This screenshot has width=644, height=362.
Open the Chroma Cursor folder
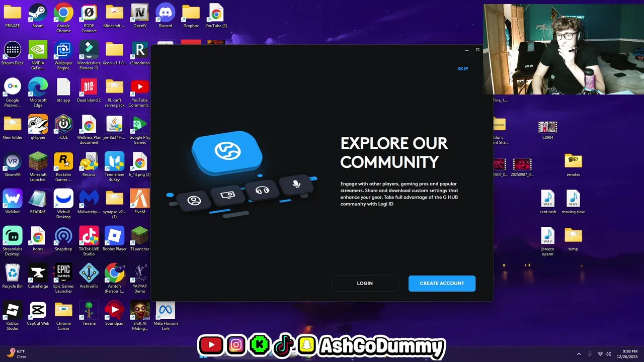(x=63, y=315)
